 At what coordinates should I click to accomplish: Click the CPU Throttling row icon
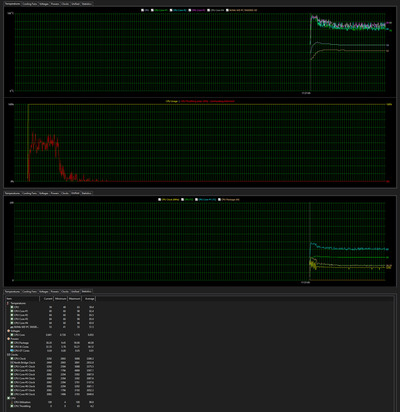pos(12,406)
